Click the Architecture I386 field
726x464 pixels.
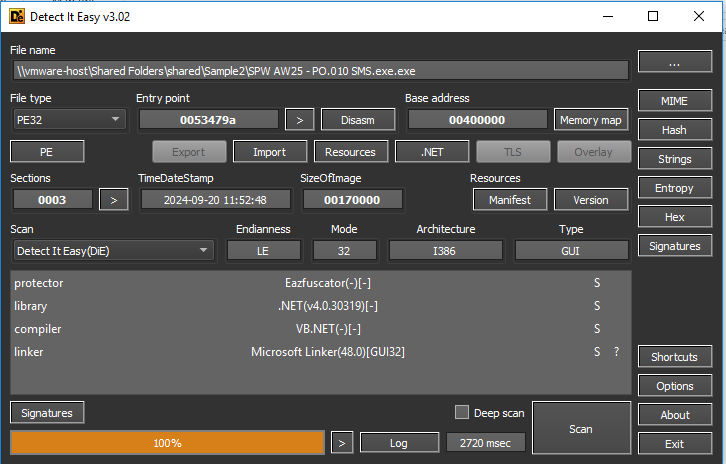pos(445,251)
